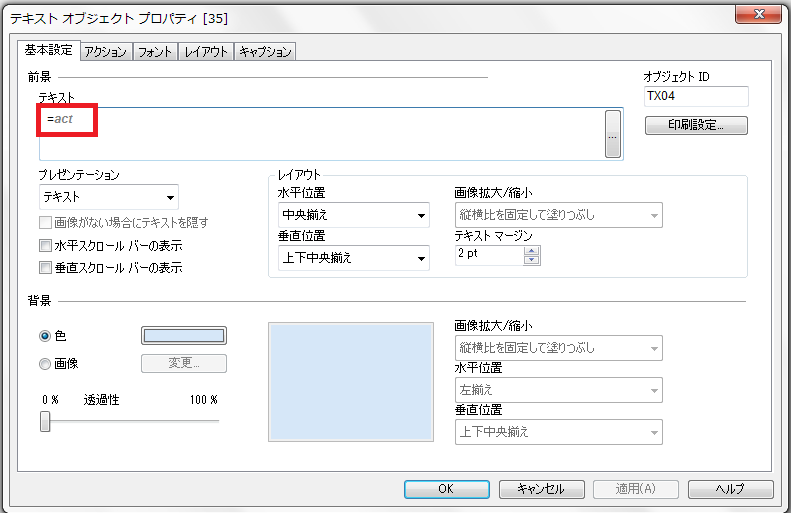Open the レイアウト tab
791x513 pixels.
[207, 52]
